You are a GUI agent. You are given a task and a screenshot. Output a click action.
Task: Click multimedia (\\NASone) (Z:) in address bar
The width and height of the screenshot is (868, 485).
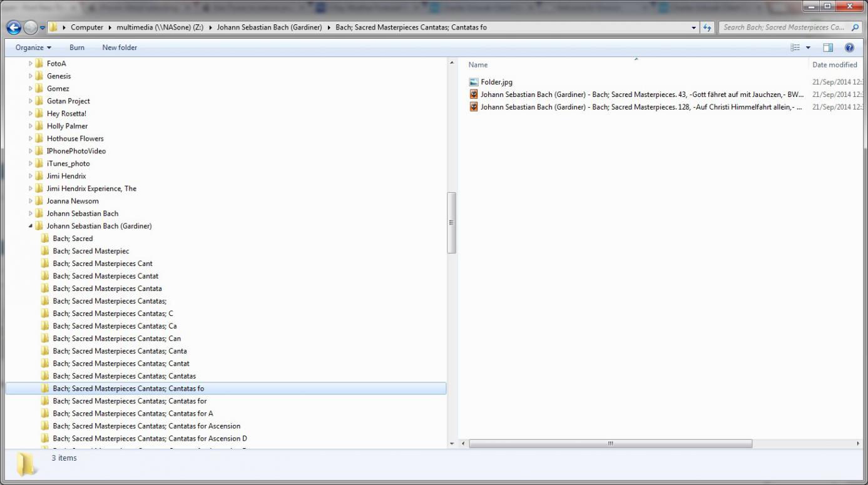click(159, 28)
